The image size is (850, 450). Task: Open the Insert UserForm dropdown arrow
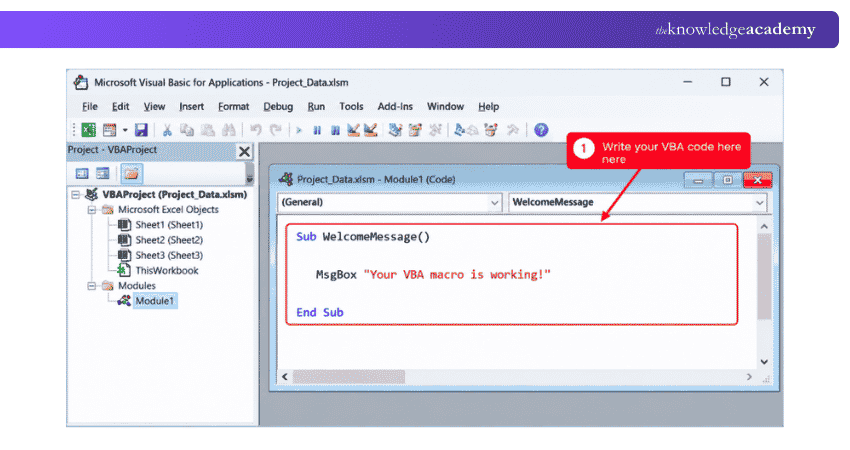[125, 130]
